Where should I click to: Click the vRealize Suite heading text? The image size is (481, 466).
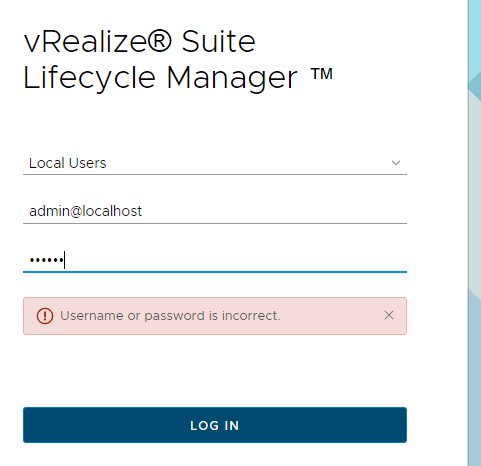click(x=139, y=41)
